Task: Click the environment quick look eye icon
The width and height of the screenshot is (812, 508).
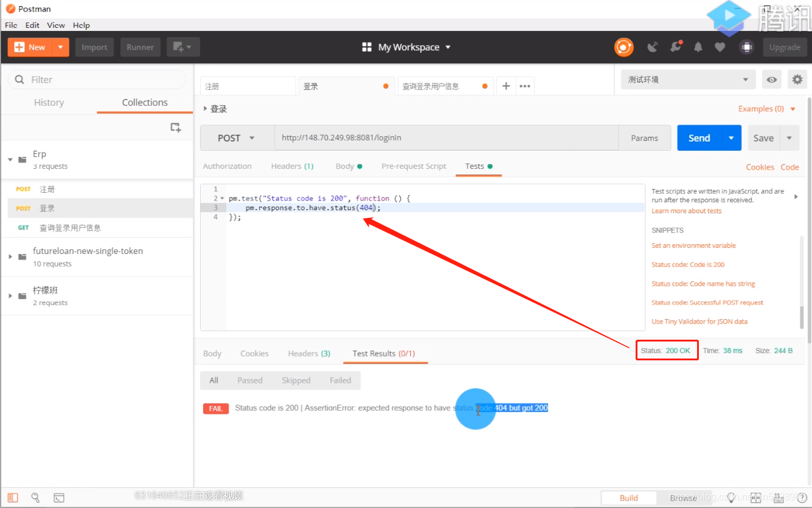Action: pyautogui.click(x=772, y=80)
